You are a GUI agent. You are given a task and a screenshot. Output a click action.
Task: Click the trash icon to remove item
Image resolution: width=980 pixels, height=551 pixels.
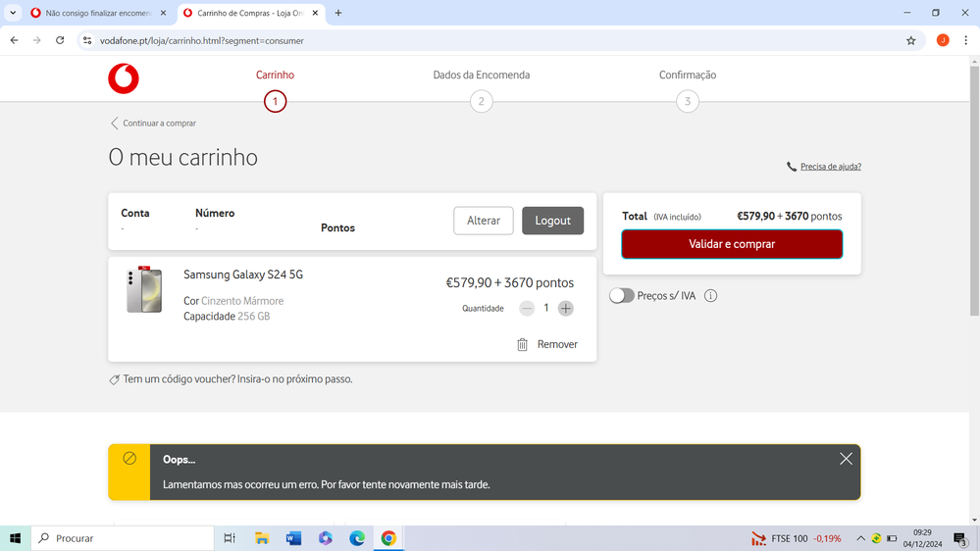(x=523, y=345)
